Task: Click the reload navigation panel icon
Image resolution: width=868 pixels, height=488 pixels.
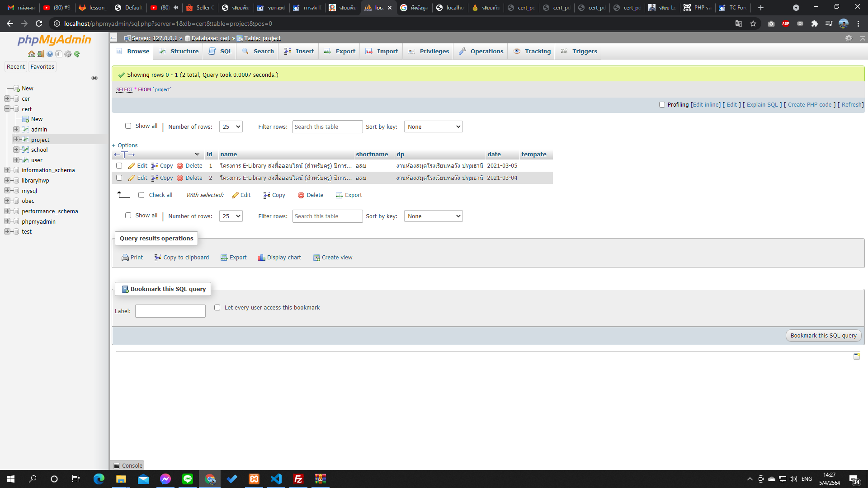Action: 77,54
